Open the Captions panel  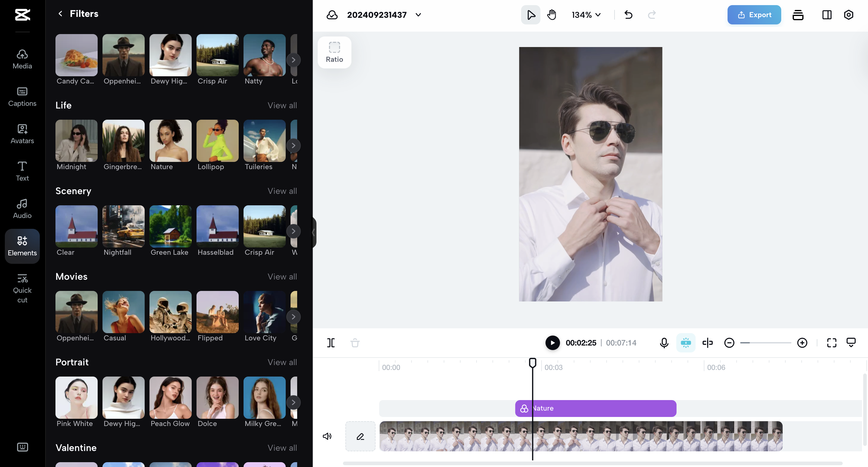point(22,97)
